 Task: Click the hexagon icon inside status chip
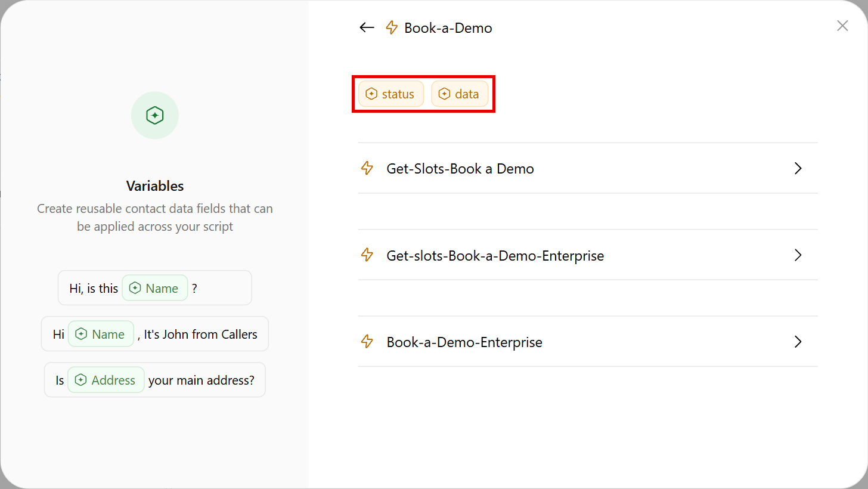pos(371,94)
